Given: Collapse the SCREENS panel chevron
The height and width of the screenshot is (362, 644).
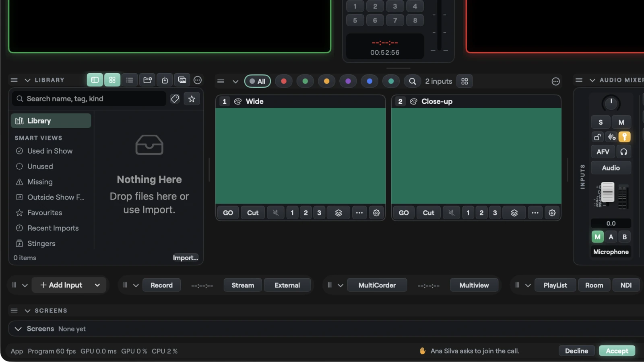Looking at the screenshot, I should coord(27,311).
